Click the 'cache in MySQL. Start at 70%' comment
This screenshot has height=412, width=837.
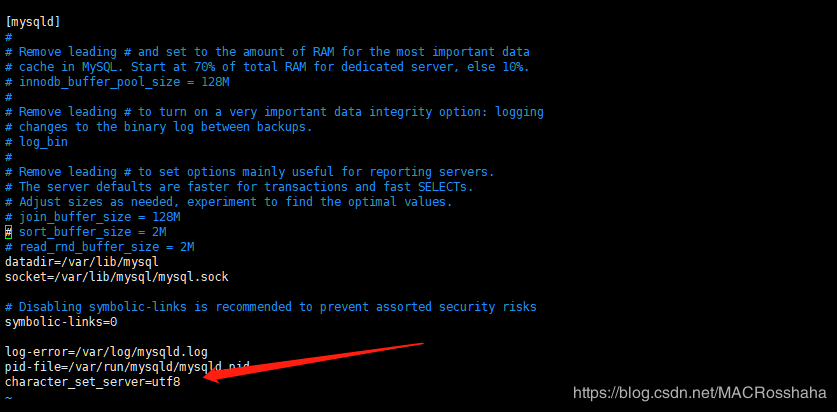tap(267, 67)
